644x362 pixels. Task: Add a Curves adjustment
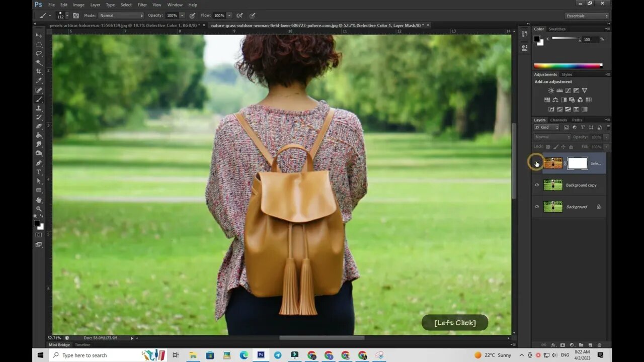(568, 90)
